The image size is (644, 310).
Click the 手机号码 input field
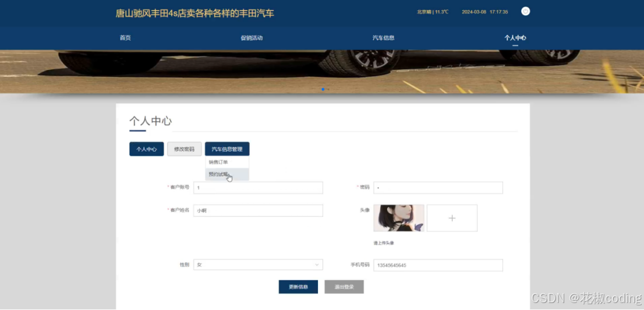click(438, 265)
